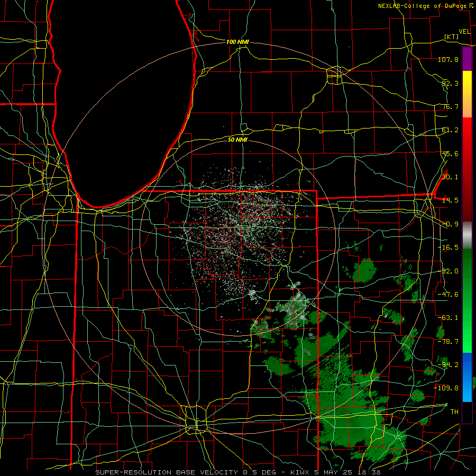Click the 100 NMI range ring label

point(237,42)
